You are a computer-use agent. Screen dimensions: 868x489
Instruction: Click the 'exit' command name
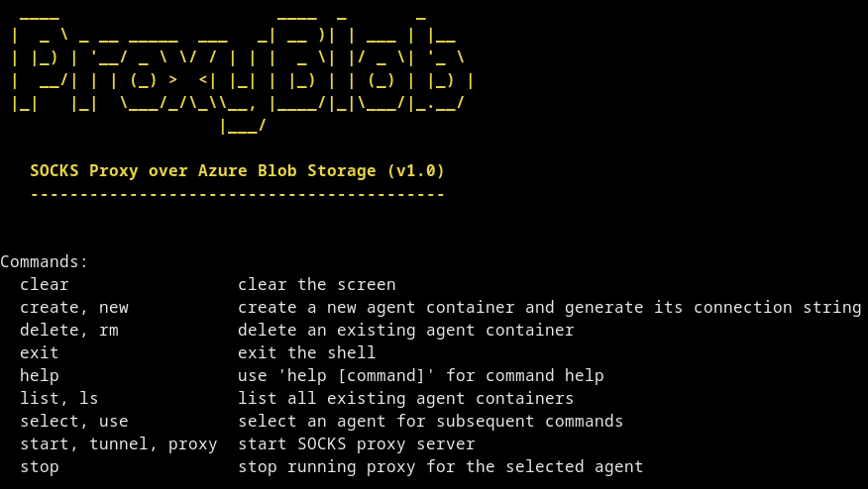[x=40, y=353]
